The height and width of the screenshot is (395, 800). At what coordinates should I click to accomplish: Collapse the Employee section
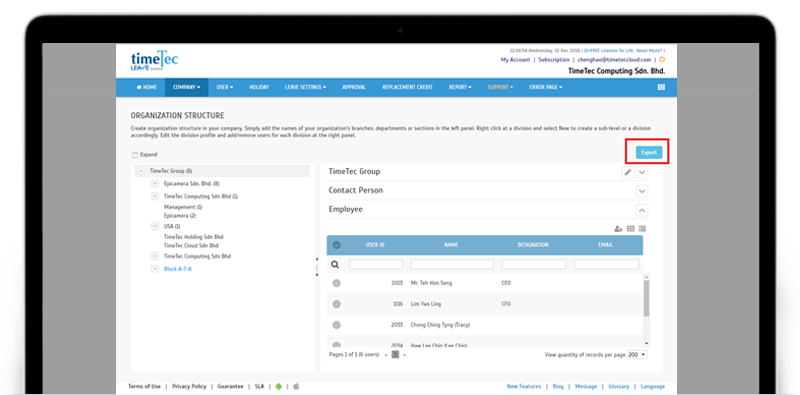pos(642,210)
